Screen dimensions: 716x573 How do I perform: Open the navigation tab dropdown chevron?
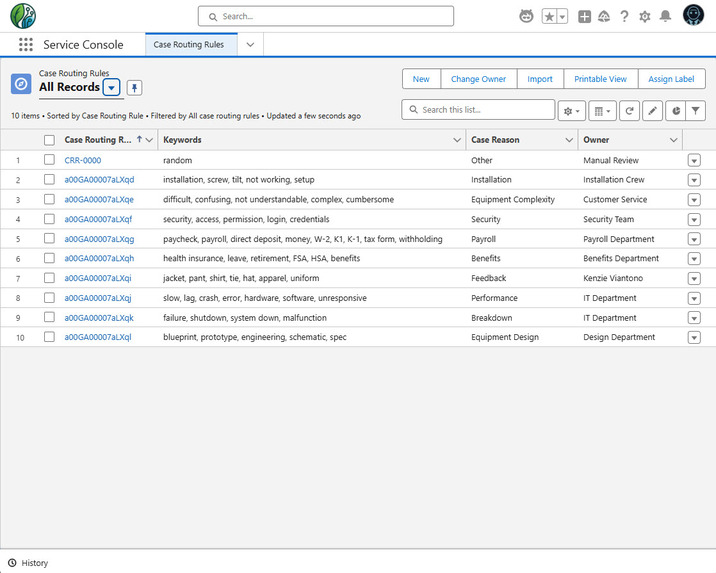250,45
